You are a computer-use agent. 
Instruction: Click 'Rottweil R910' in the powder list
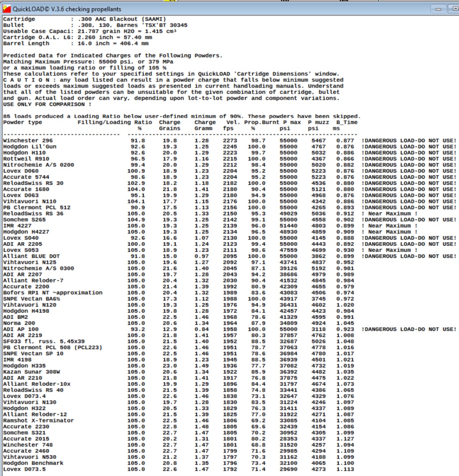click(26, 159)
